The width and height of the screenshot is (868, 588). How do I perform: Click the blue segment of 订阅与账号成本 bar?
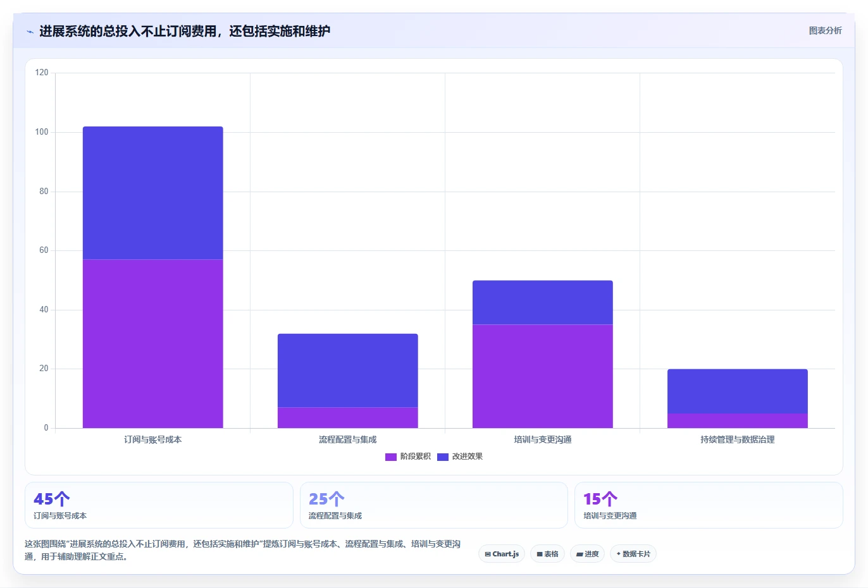pos(153,193)
